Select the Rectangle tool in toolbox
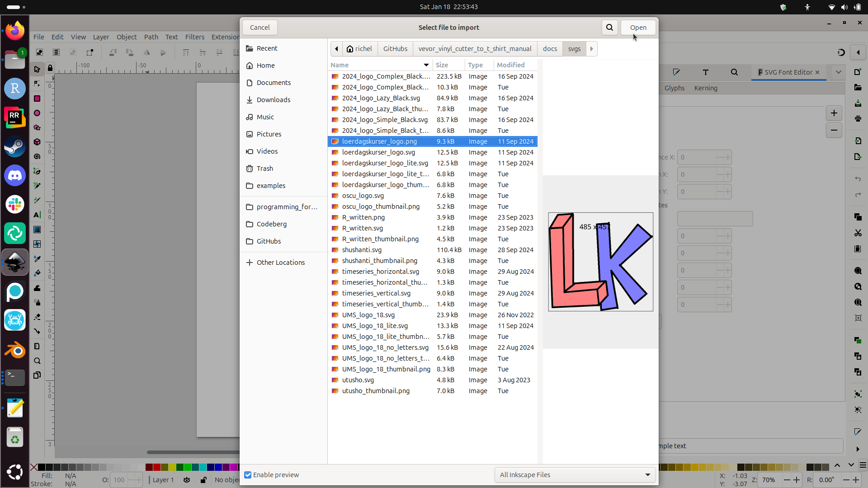 (x=37, y=99)
